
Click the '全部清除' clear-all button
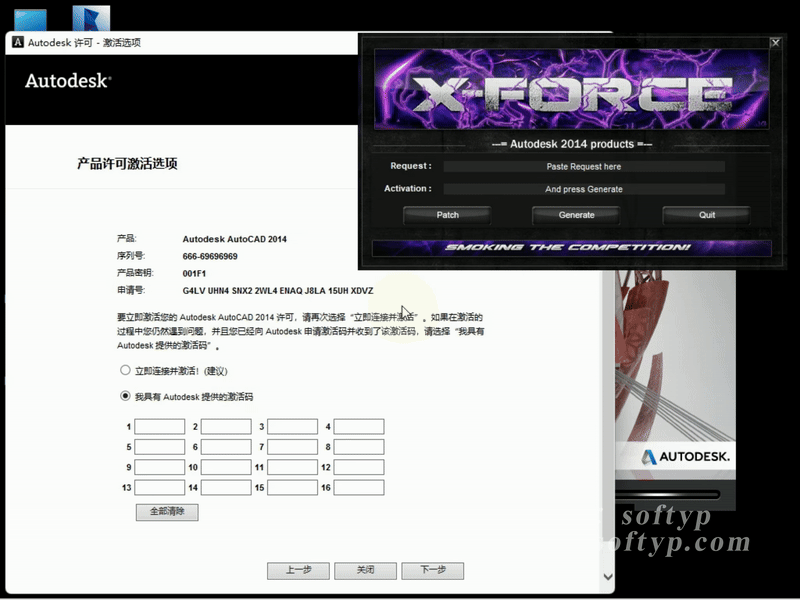coord(167,512)
